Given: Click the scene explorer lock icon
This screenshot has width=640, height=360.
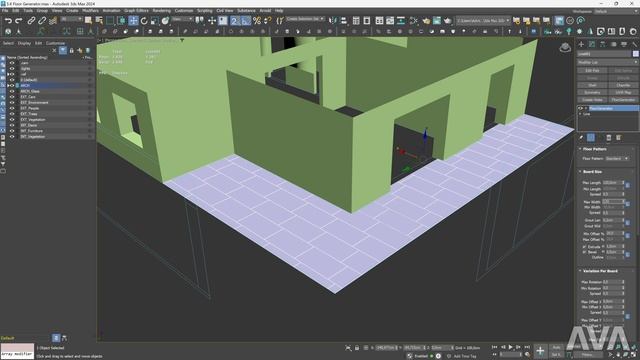Looking at the screenshot, I should click(x=71, y=51).
